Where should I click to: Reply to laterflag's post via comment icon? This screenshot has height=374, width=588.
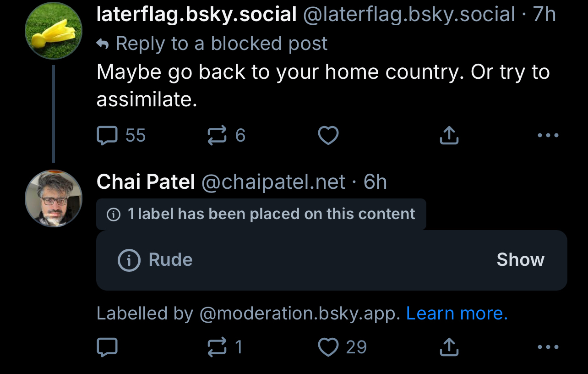click(x=108, y=136)
